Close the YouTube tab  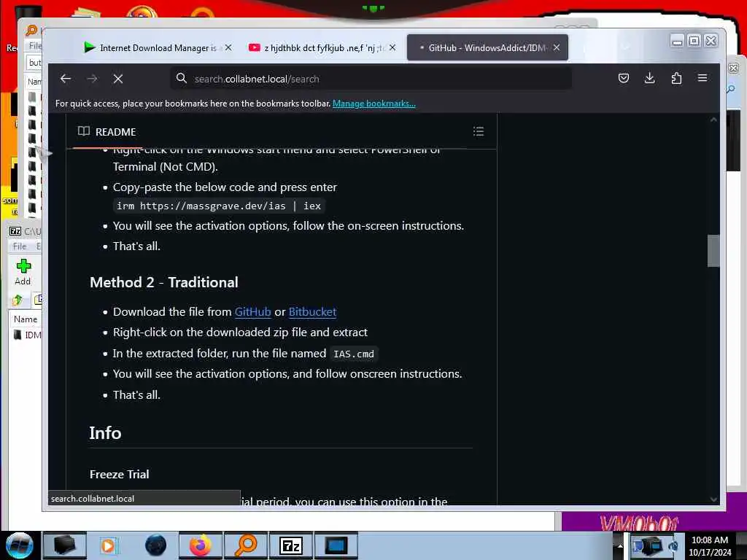(392, 47)
